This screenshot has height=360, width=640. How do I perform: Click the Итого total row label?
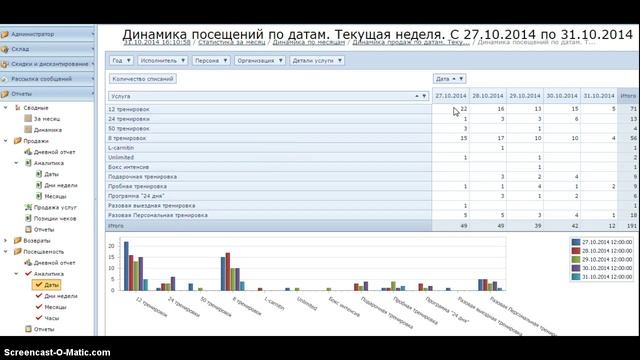(116, 226)
